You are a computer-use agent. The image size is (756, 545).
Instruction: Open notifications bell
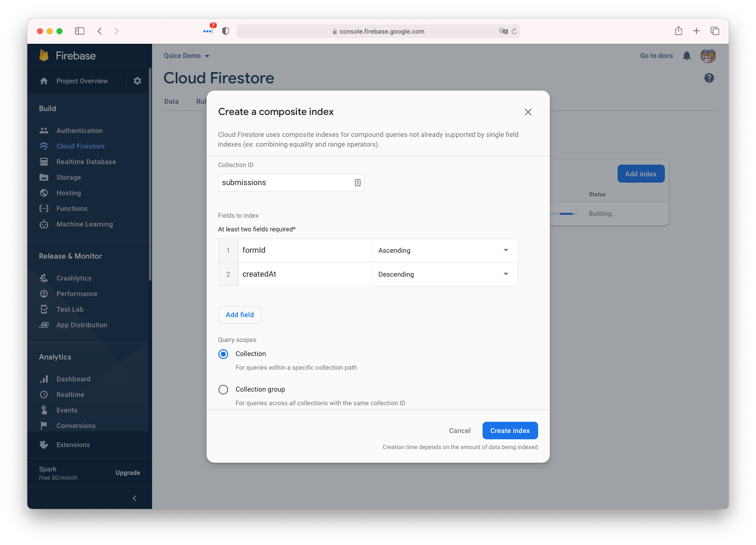(x=687, y=56)
